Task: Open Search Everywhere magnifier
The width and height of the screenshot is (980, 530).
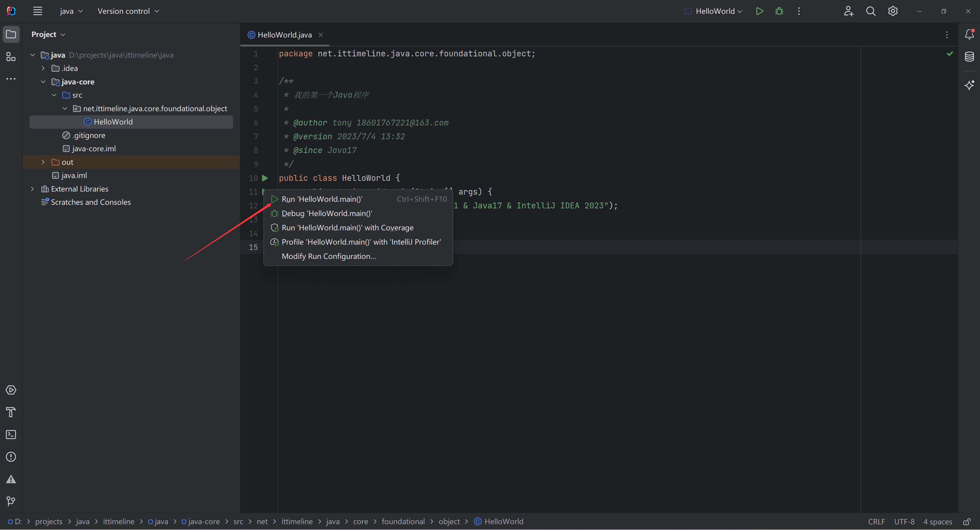Action: [871, 11]
